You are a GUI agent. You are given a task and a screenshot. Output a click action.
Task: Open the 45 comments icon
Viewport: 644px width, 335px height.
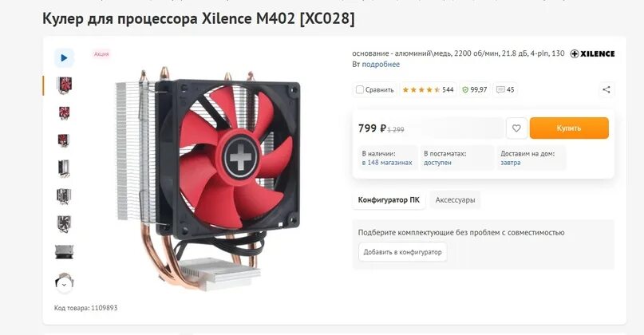pos(505,89)
